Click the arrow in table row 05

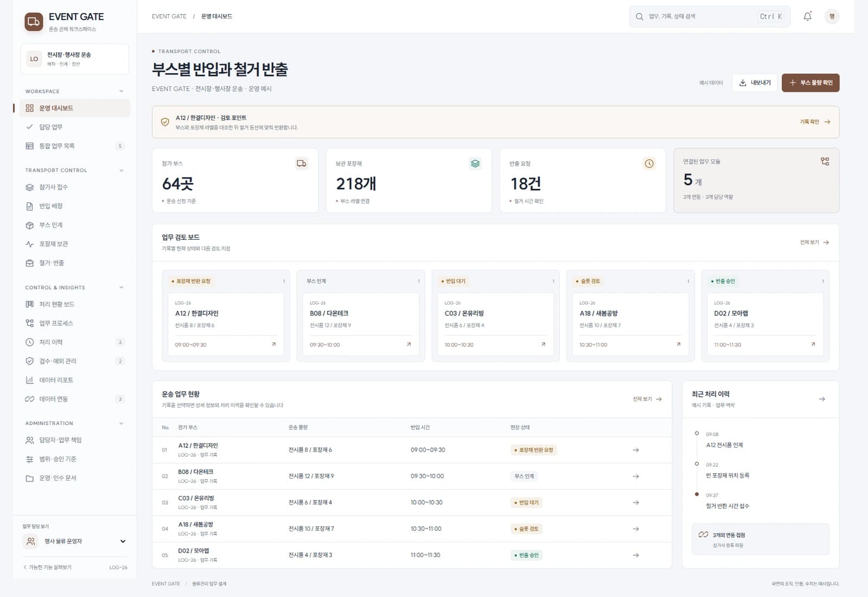pyautogui.click(x=636, y=555)
